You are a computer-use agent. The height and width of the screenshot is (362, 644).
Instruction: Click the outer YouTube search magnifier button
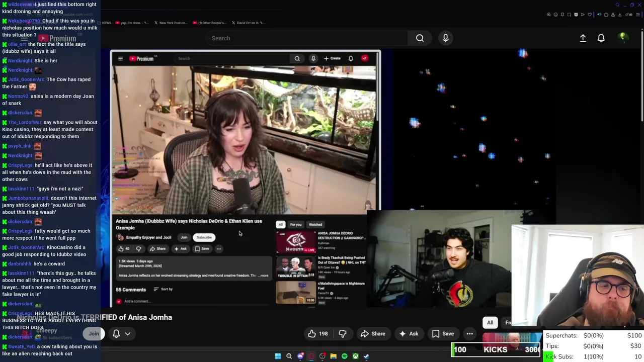pyautogui.click(x=420, y=38)
